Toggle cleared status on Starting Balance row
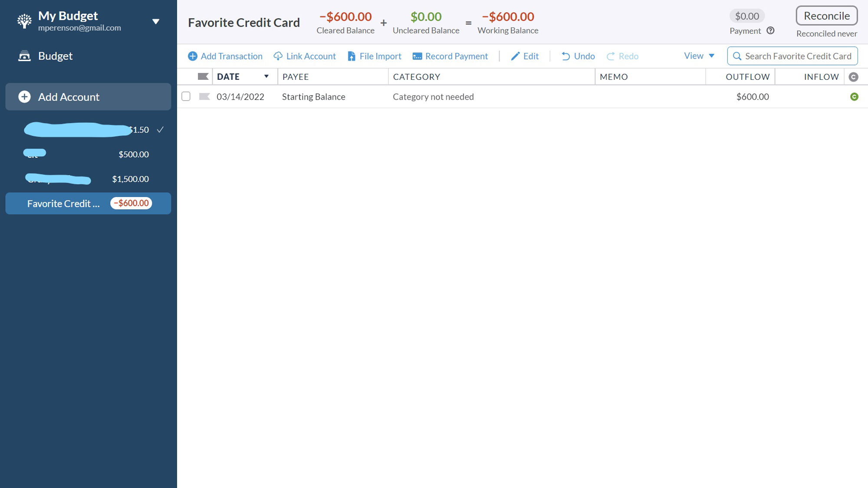This screenshot has width=868, height=488. [854, 97]
